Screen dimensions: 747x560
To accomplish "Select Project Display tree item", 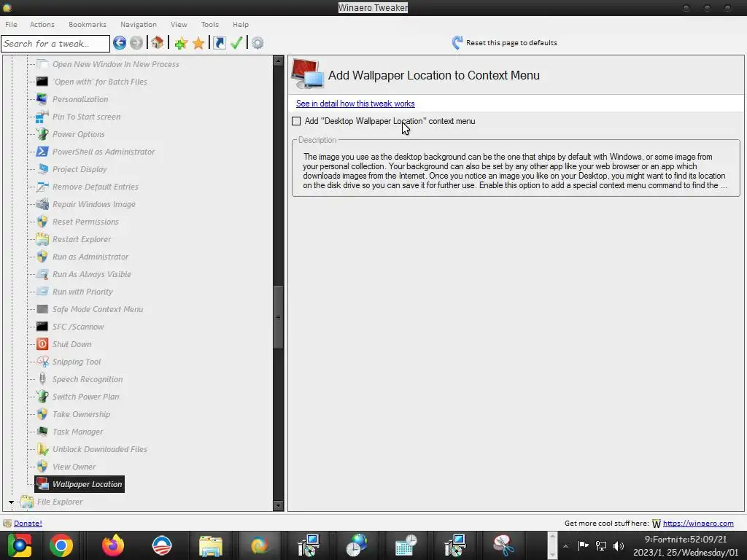I will click(x=80, y=169).
